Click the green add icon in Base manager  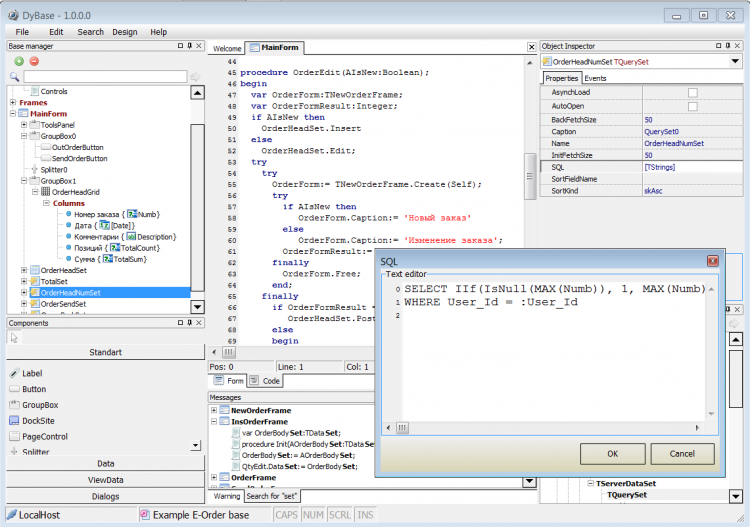18,61
